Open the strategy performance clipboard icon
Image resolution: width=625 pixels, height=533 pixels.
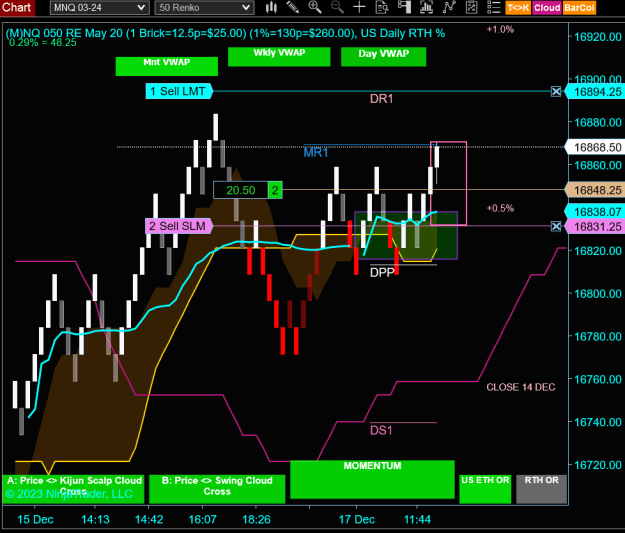(x=472, y=7)
